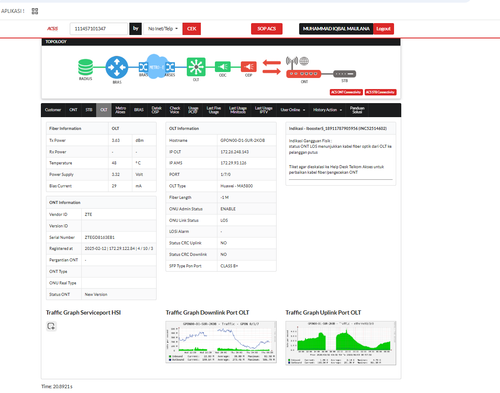Expand the User Online dropdown tab

tap(293, 110)
